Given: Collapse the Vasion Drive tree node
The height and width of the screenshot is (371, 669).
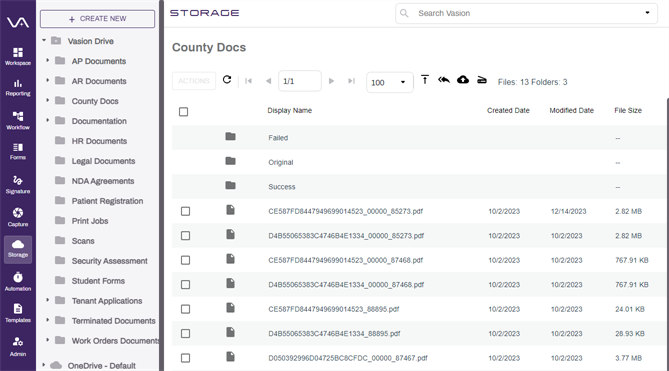Looking at the screenshot, I should coord(44,41).
